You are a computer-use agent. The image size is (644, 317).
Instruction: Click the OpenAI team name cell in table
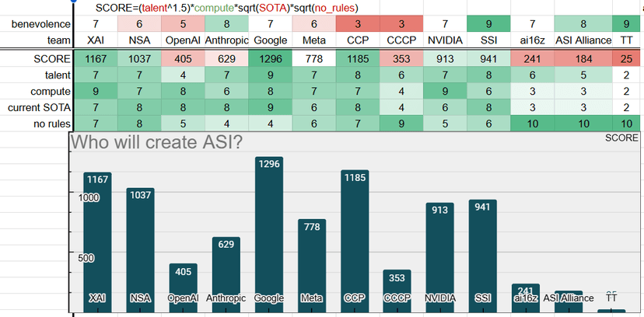183,40
